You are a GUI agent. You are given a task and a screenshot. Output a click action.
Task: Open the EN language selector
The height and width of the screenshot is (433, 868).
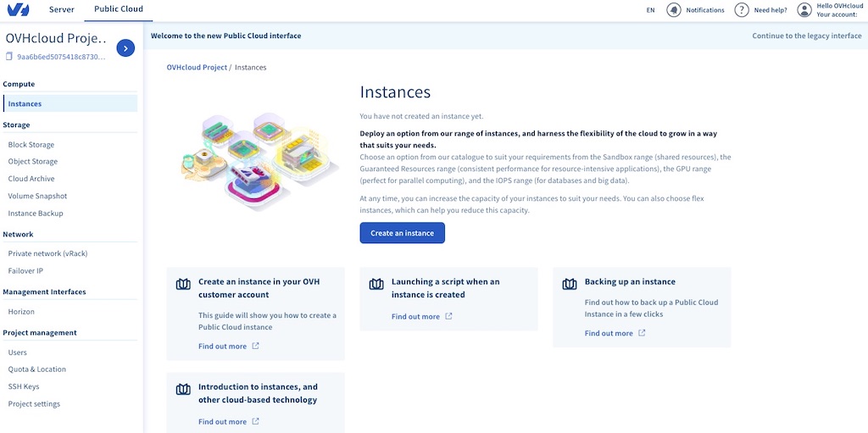650,10
